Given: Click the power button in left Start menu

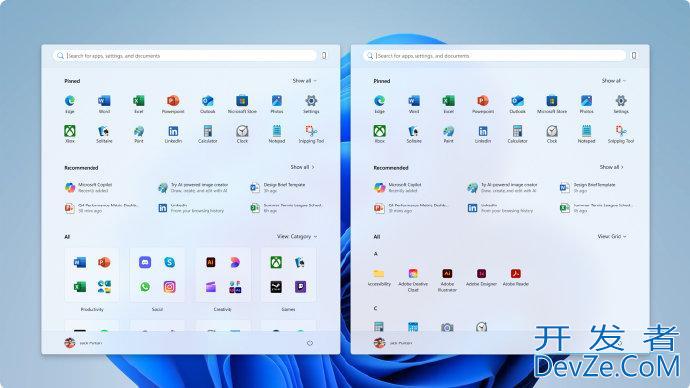Looking at the screenshot, I should click(310, 343).
